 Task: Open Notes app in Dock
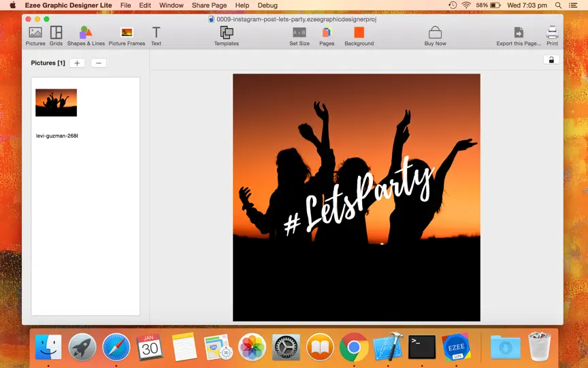pyautogui.click(x=184, y=347)
